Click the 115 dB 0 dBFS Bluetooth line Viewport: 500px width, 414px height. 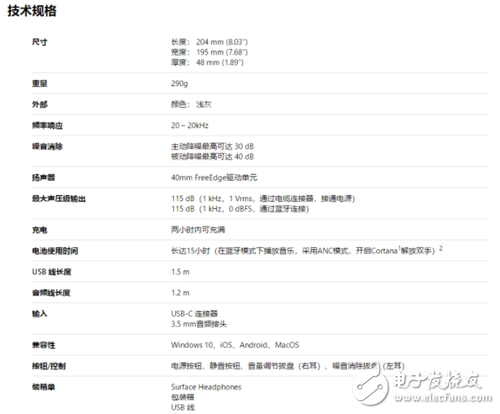240,209
